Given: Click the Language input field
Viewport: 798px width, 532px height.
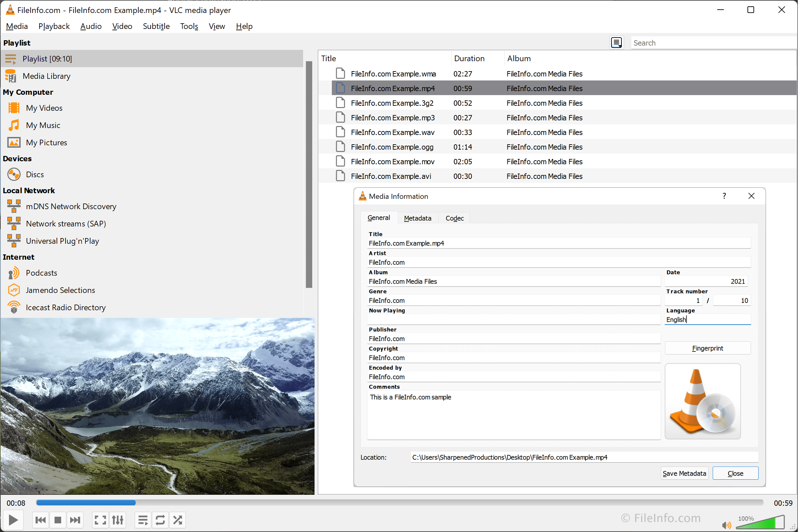Looking at the screenshot, I should coord(707,320).
